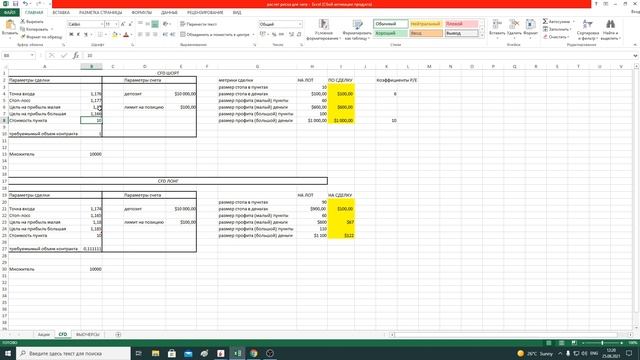
Task: Click the Fill (Заполнить) icon
Action: (545, 29)
